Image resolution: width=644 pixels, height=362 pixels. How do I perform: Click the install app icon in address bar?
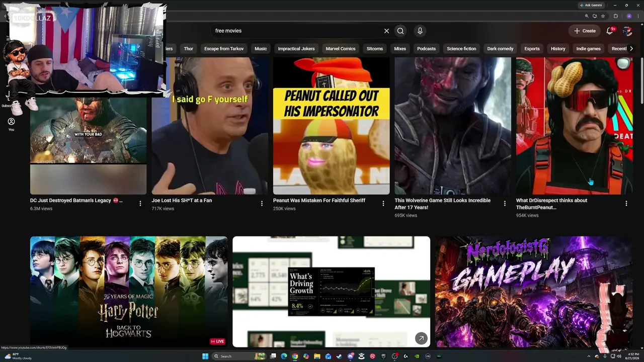click(x=595, y=16)
